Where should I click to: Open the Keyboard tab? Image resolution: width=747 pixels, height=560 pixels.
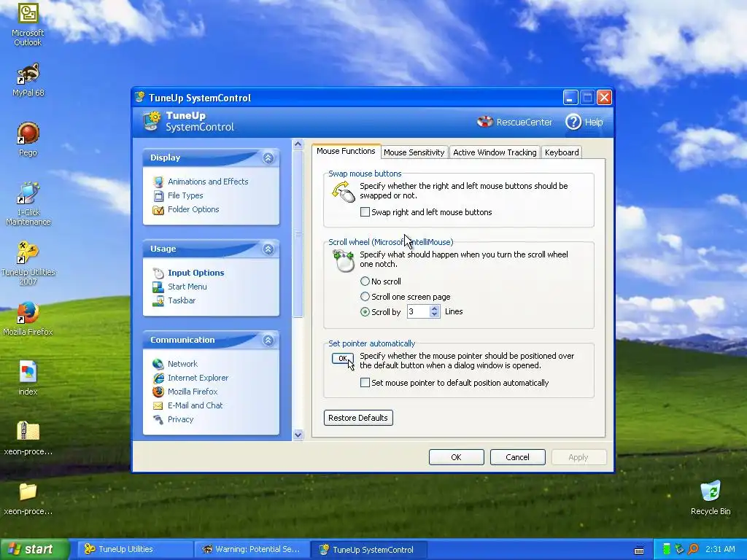click(562, 152)
